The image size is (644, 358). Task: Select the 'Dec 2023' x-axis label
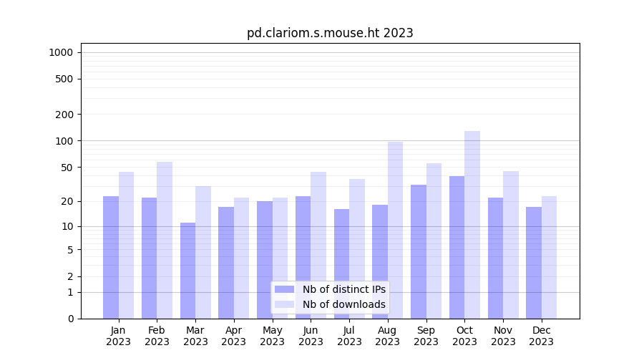[541, 336]
